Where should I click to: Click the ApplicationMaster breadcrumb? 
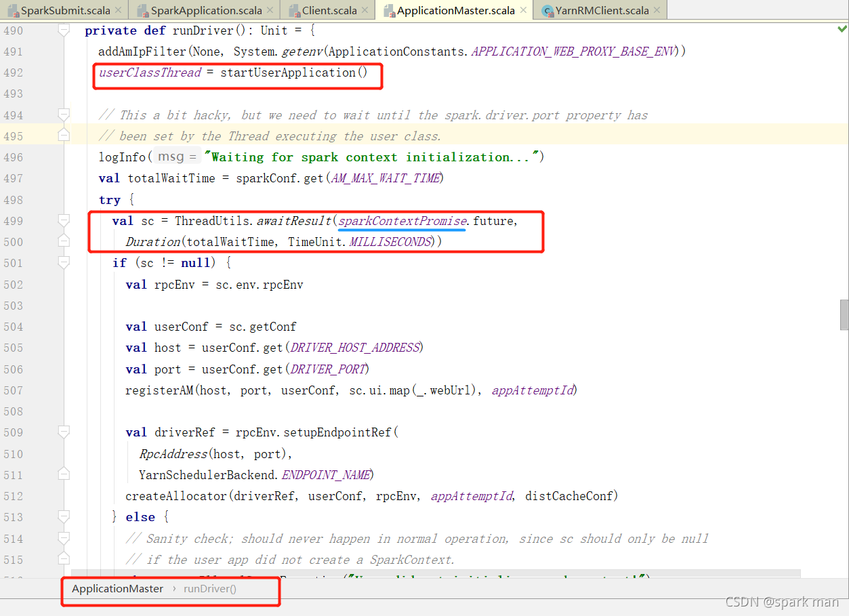pos(117,589)
